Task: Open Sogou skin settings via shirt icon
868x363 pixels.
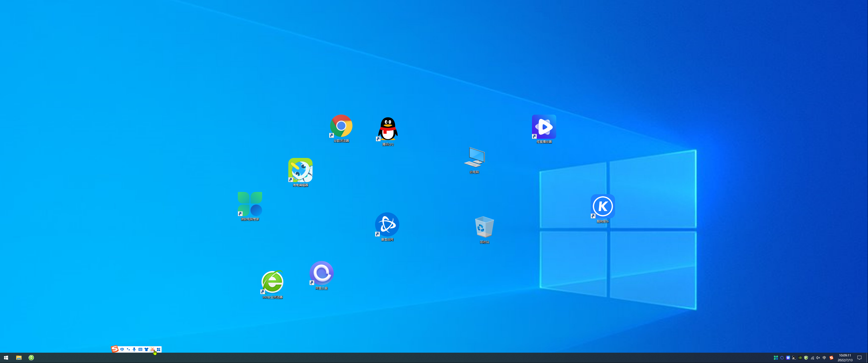Action: click(146, 349)
